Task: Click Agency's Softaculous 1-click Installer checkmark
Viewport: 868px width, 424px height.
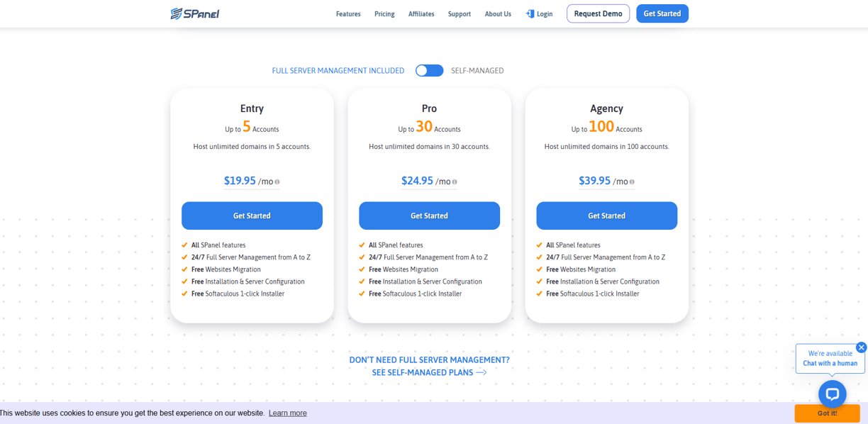Action: [x=540, y=294]
